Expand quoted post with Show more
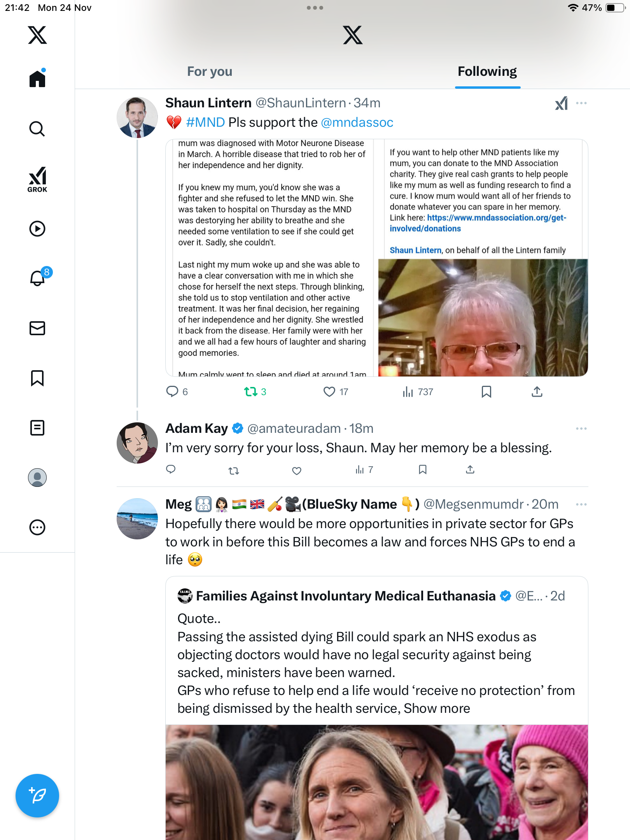 (437, 709)
